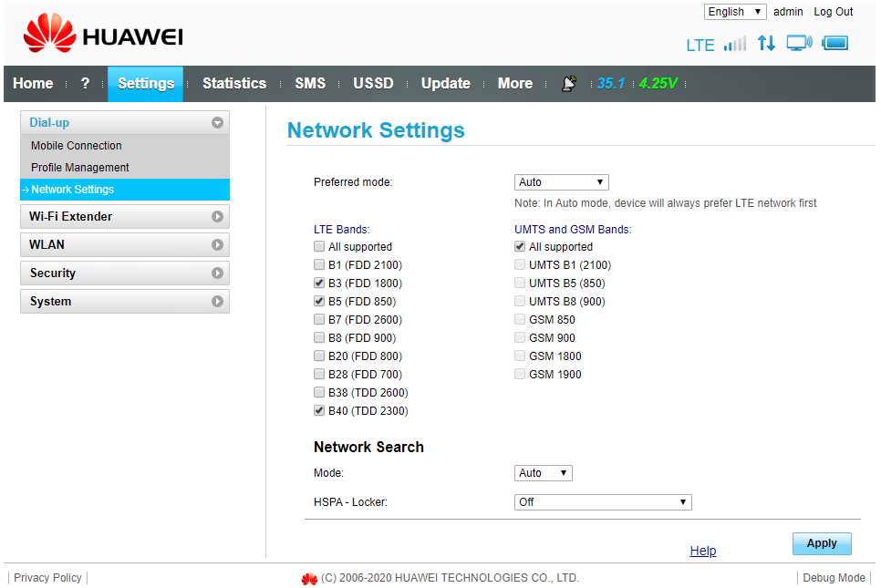The image size is (881, 588).
Task: Enable B28 (FDD 700) band
Action: tap(319, 374)
